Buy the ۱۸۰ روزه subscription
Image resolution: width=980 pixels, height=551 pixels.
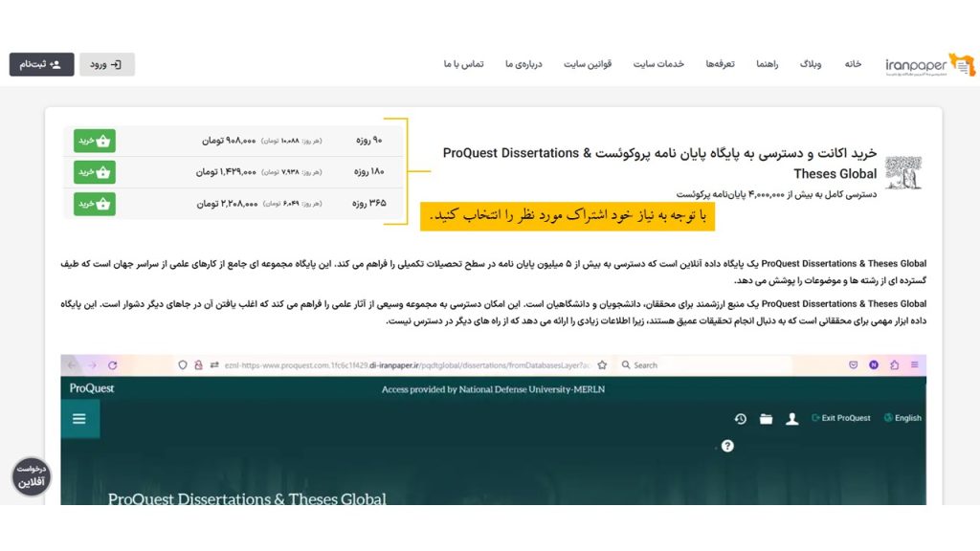[x=95, y=172]
